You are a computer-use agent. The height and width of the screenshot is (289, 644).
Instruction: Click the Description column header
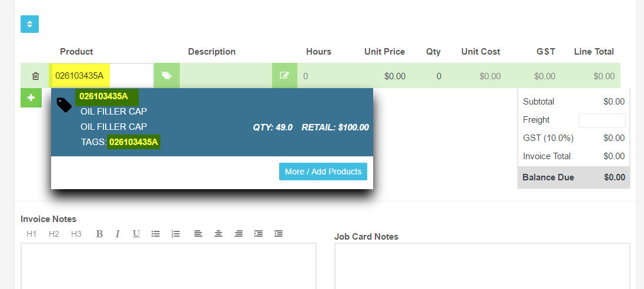click(212, 52)
